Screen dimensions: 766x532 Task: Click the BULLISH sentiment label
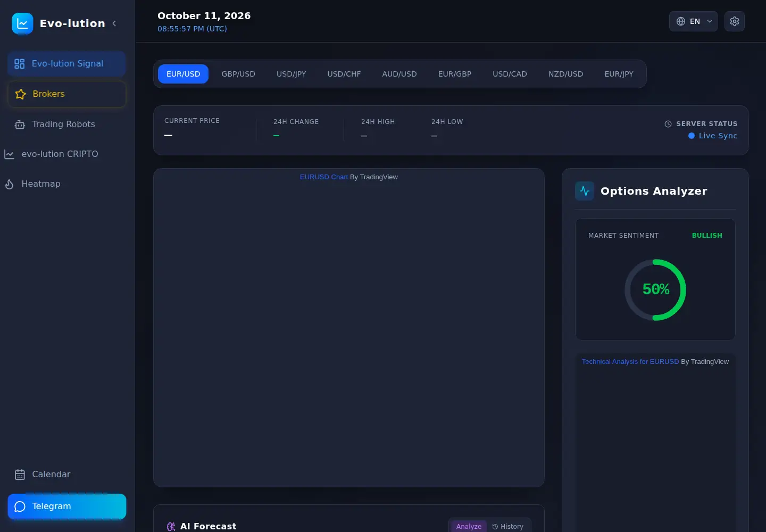pos(707,236)
